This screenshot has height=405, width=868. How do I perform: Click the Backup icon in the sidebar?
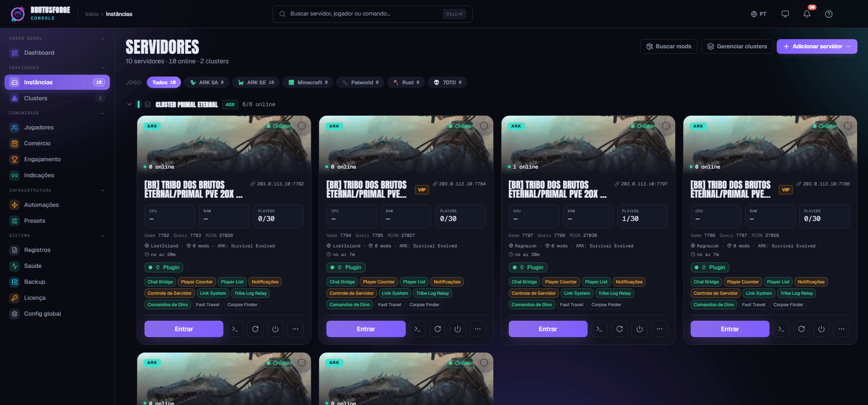[x=15, y=282]
